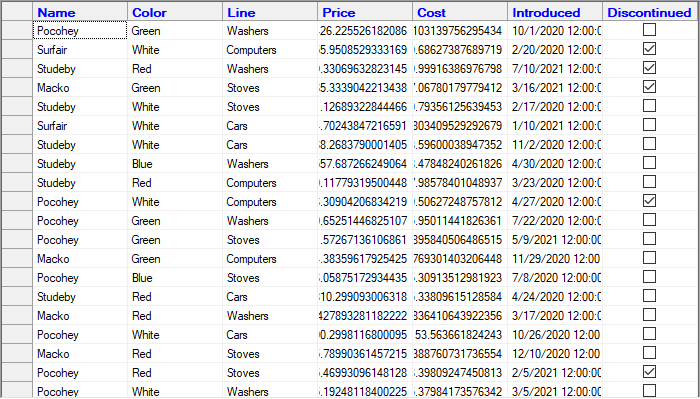Image resolution: width=700 pixels, height=399 pixels.
Task: Uncheck Discontinued for Macko Green Stoves
Action: pos(649,87)
